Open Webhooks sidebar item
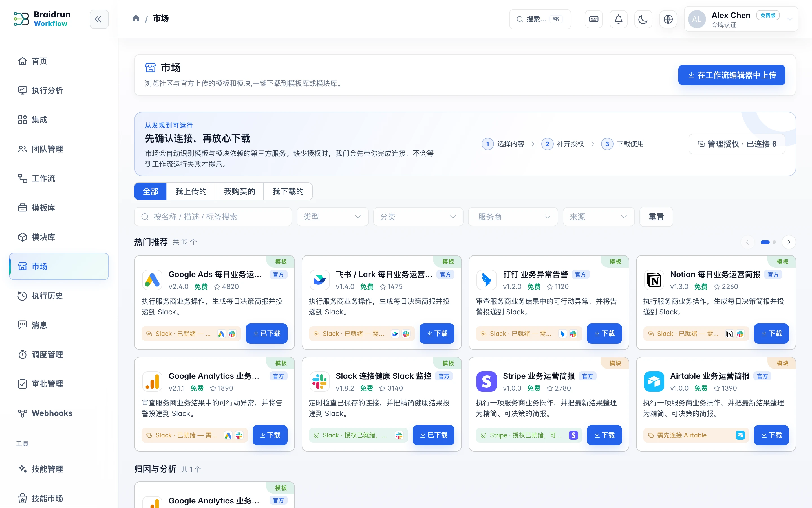The width and height of the screenshot is (812, 508). [x=59, y=413]
